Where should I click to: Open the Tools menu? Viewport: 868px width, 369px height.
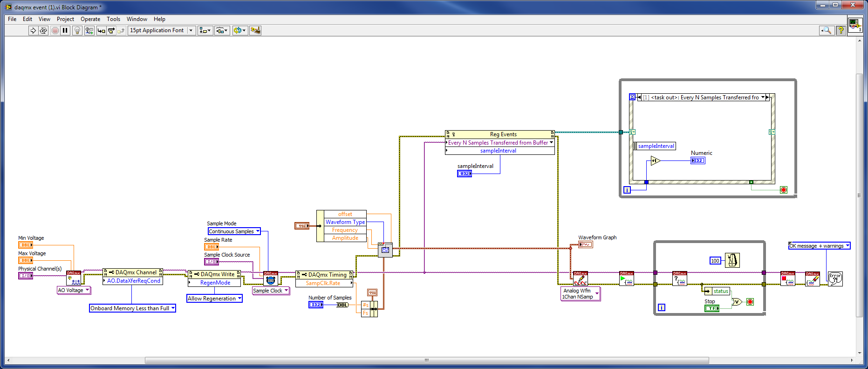pyautogui.click(x=113, y=19)
